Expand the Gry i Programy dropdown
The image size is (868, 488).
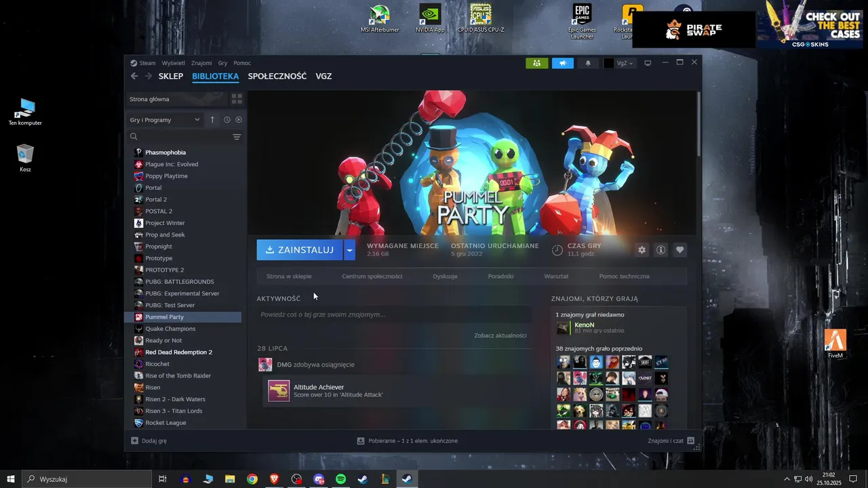165,120
